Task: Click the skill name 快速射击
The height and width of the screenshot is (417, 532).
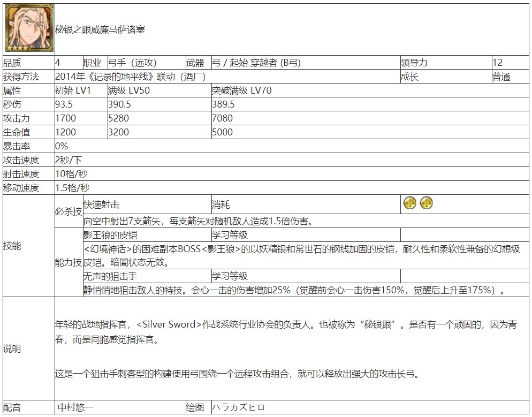Action: [102, 204]
